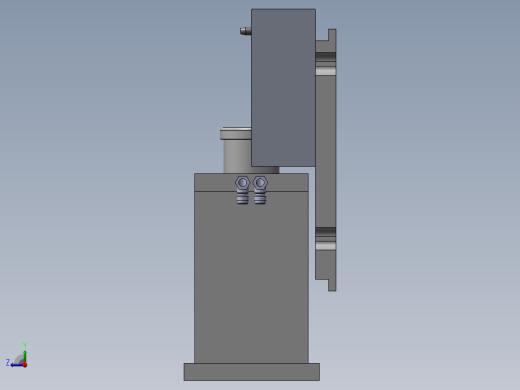Click the Y axis of the orientation triad
This screenshot has width=520, height=390.
[25, 355]
